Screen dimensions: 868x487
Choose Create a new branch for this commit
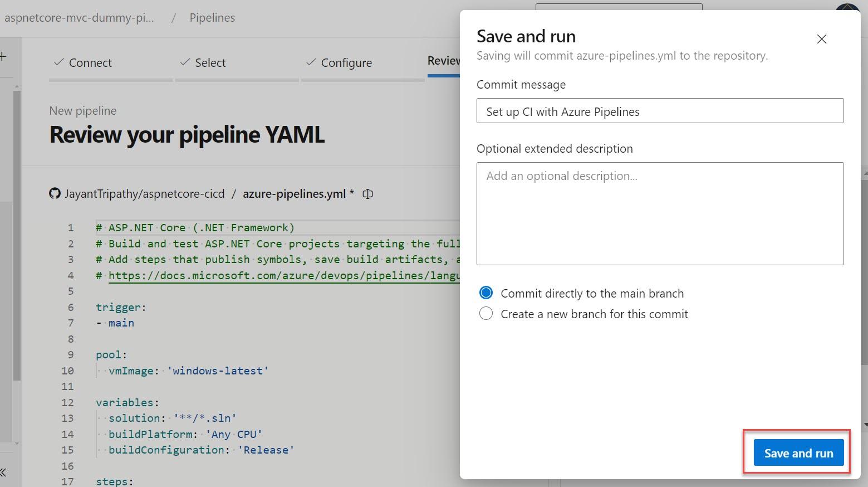pyautogui.click(x=486, y=314)
